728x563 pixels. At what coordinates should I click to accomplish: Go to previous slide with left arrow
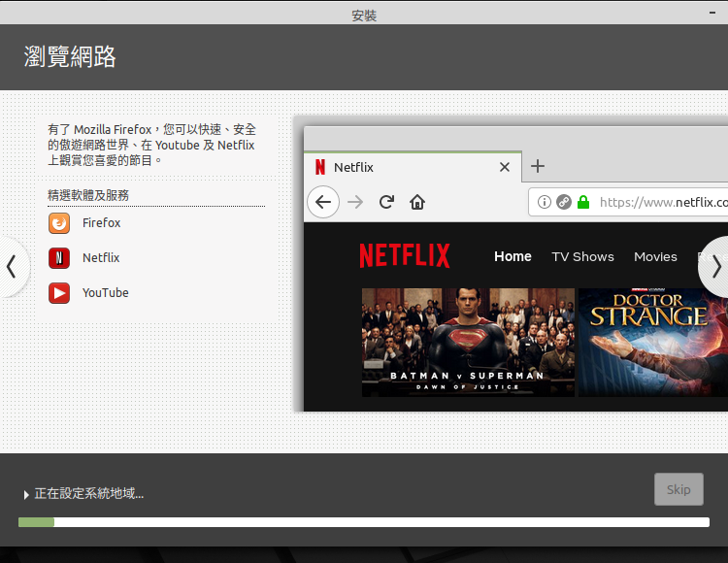12,266
